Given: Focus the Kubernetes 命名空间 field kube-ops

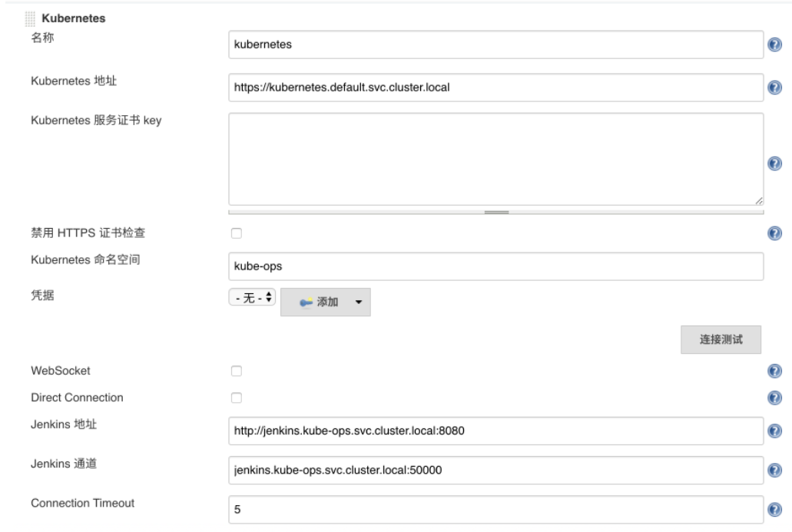Looking at the screenshot, I should [x=496, y=266].
